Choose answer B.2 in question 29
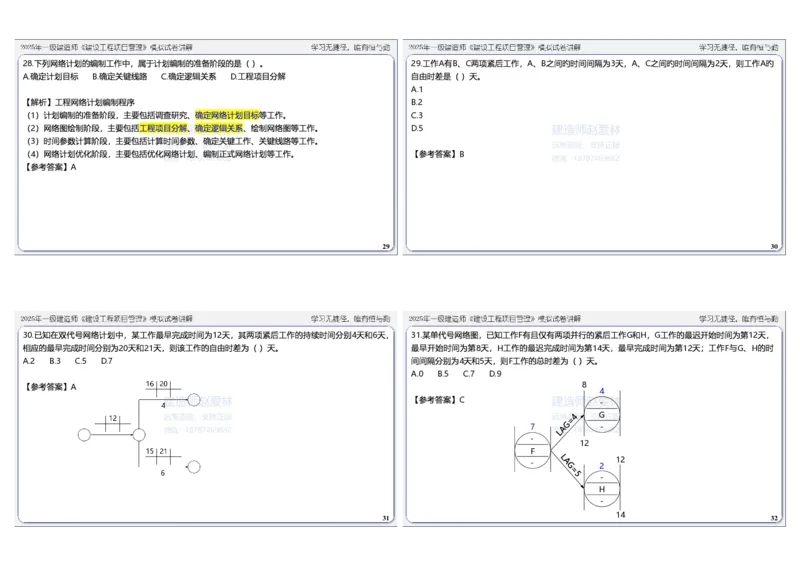 click(418, 102)
